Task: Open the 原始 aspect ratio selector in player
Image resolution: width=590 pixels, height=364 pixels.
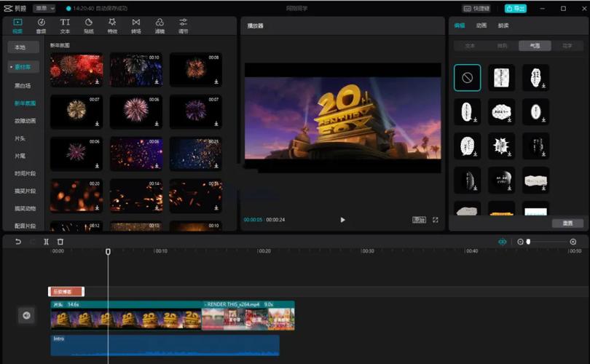Action: pyautogui.click(x=419, y=220)
